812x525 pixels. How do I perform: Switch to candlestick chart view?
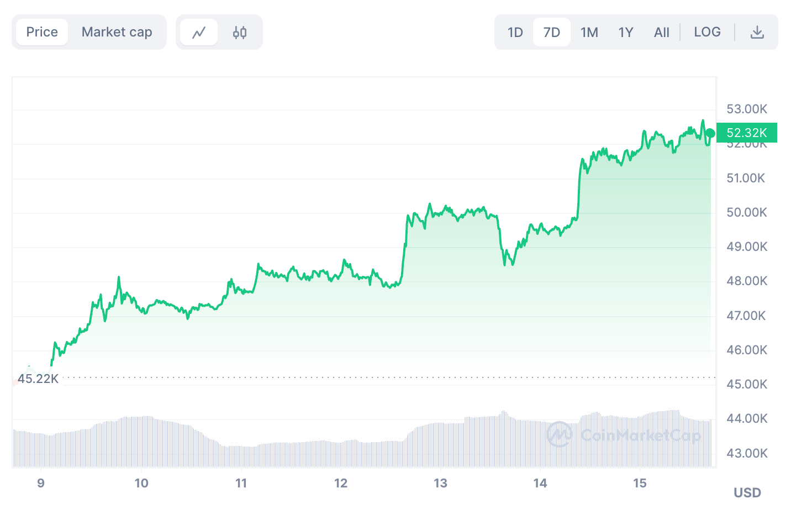[239, 32]
